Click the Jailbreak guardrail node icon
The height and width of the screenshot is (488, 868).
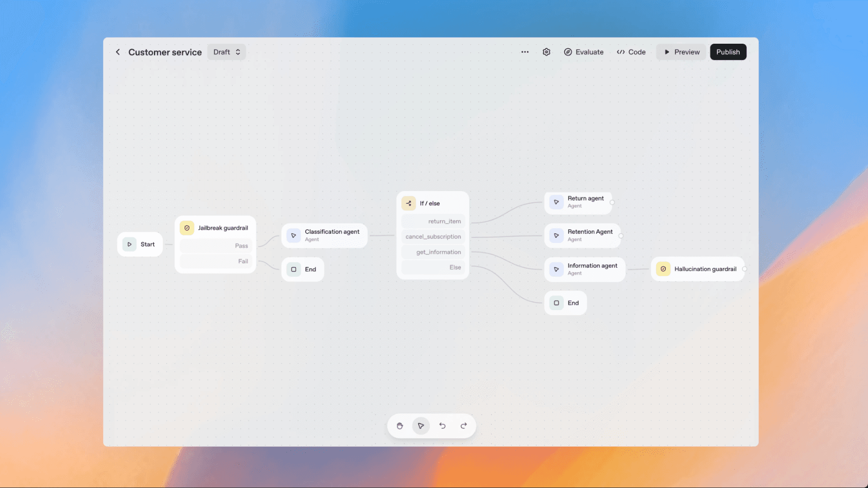(187, 228)
